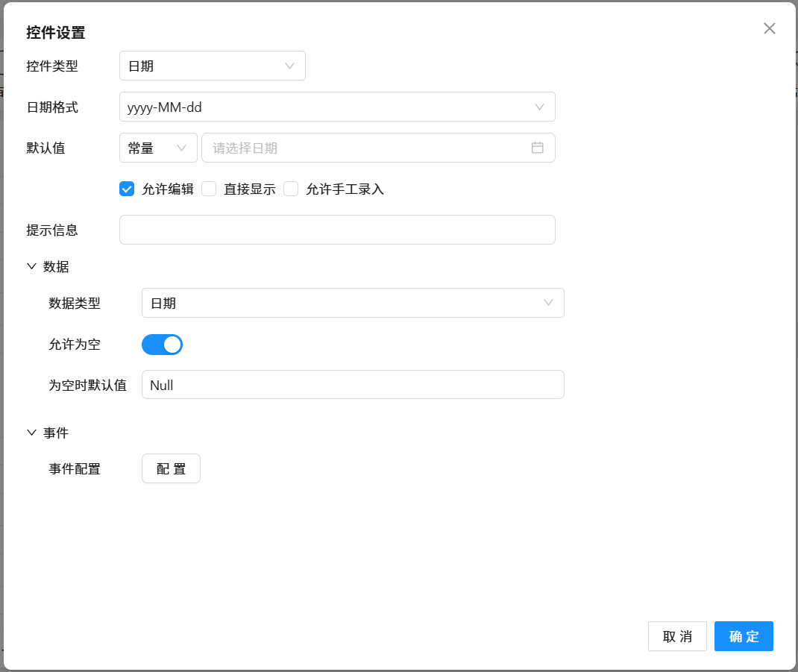
Task: Click the 配置 event config button
Action: point(171,468)
